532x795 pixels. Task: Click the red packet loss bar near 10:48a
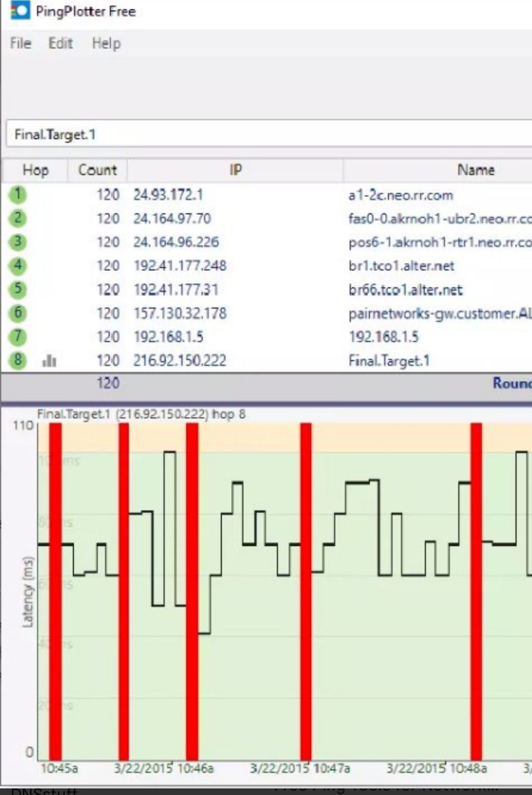click(476, 591)
